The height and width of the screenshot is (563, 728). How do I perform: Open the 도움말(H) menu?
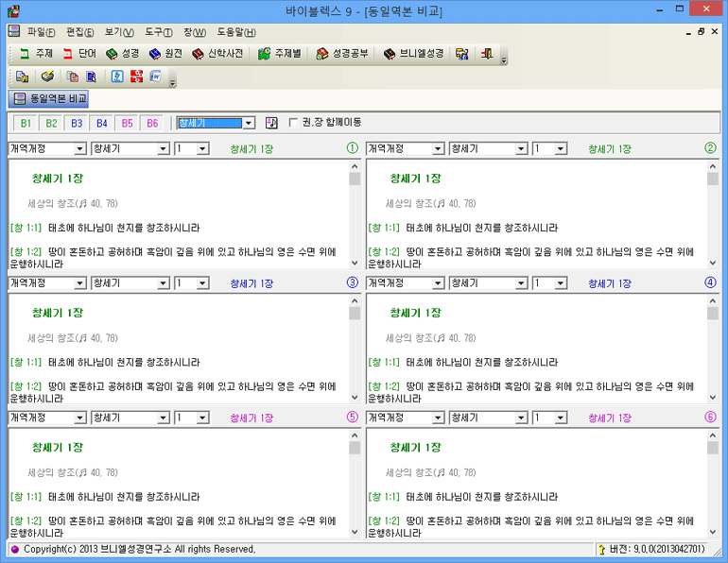pyautogui.click(x=236, y=32)
